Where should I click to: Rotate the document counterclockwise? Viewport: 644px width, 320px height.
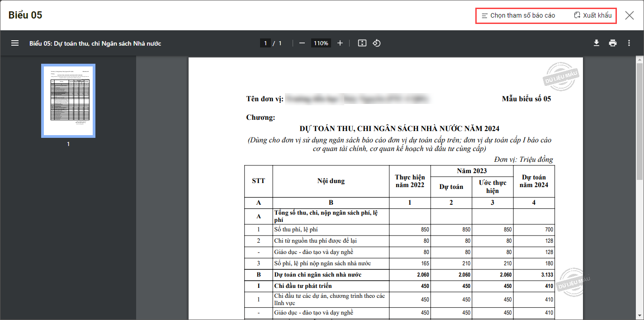pos(377,43)
